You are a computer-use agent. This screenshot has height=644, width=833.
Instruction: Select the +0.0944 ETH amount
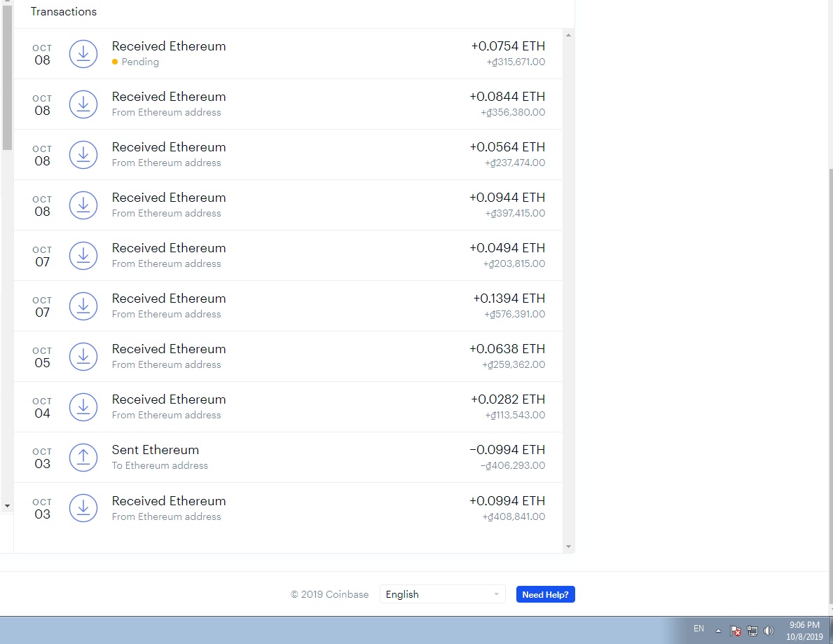pos(507,198)
